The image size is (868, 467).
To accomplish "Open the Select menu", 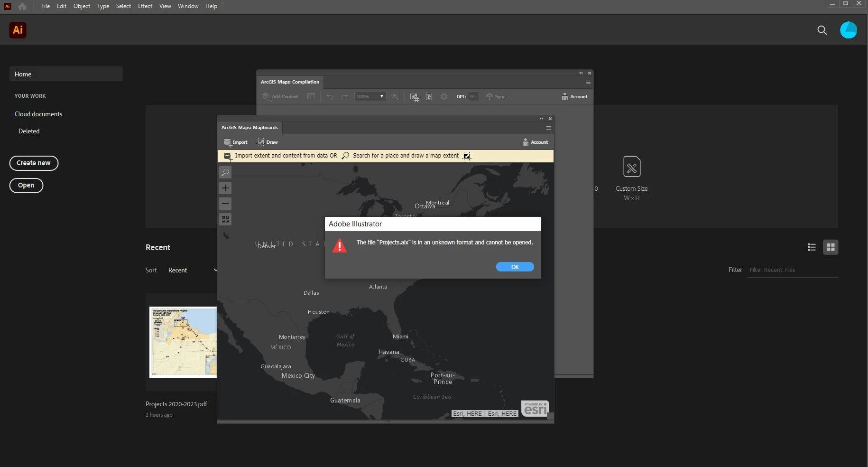I will point(123,6).
